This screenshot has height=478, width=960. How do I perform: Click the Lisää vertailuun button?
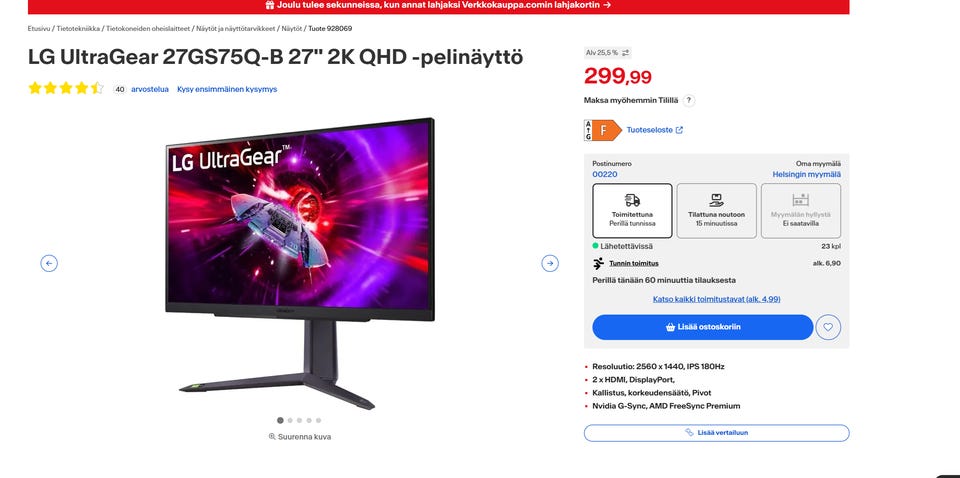[716, 433]
